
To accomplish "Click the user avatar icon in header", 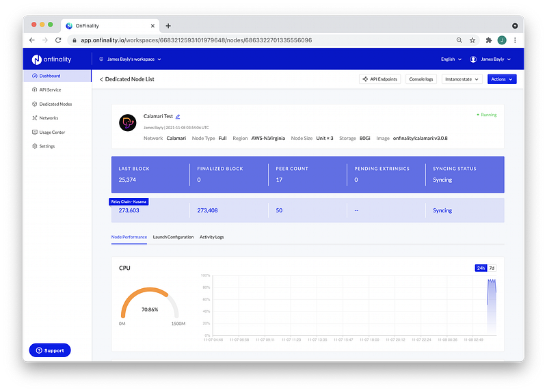I will coord(473,59).
